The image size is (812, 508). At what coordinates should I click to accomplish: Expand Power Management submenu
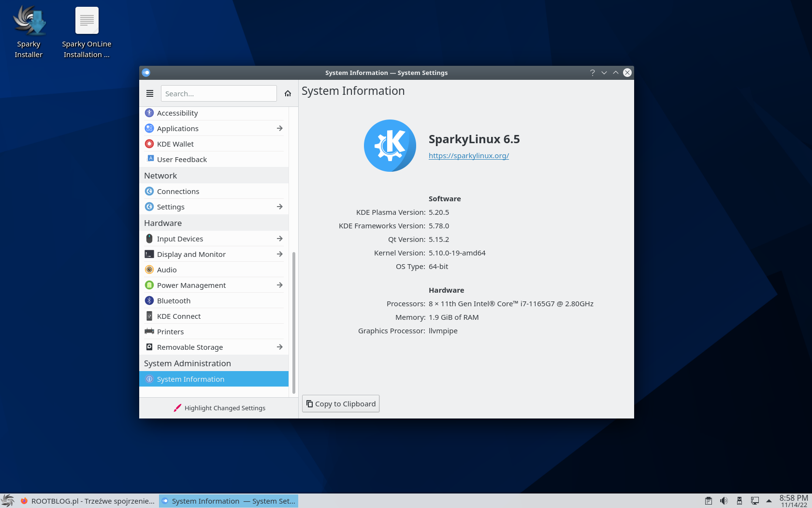tap(279, 285)
